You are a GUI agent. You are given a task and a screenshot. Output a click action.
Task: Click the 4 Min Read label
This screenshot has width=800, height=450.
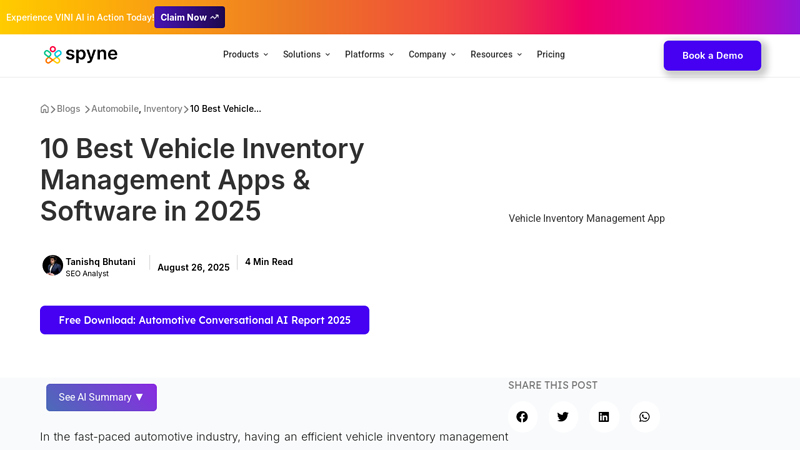[269, 262]
